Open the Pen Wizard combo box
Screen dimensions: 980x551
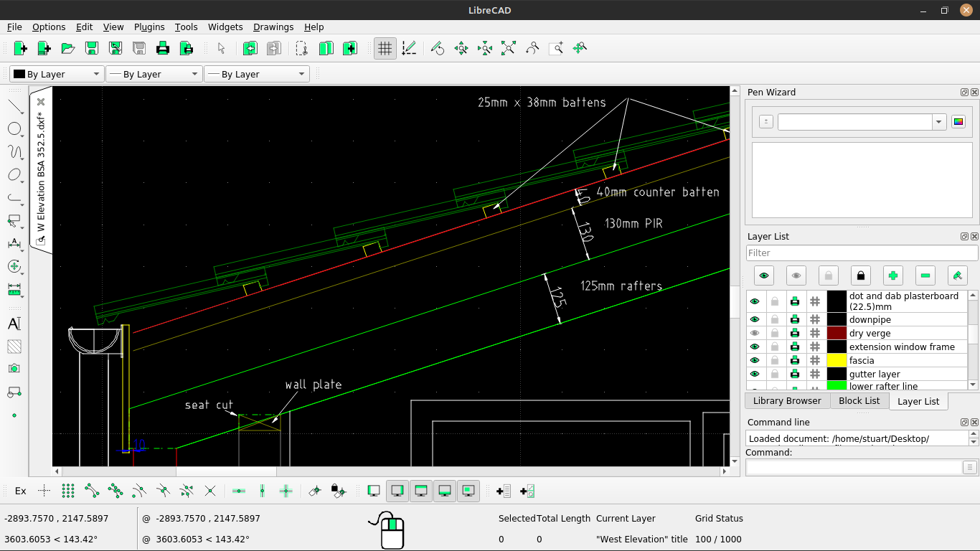862,122
